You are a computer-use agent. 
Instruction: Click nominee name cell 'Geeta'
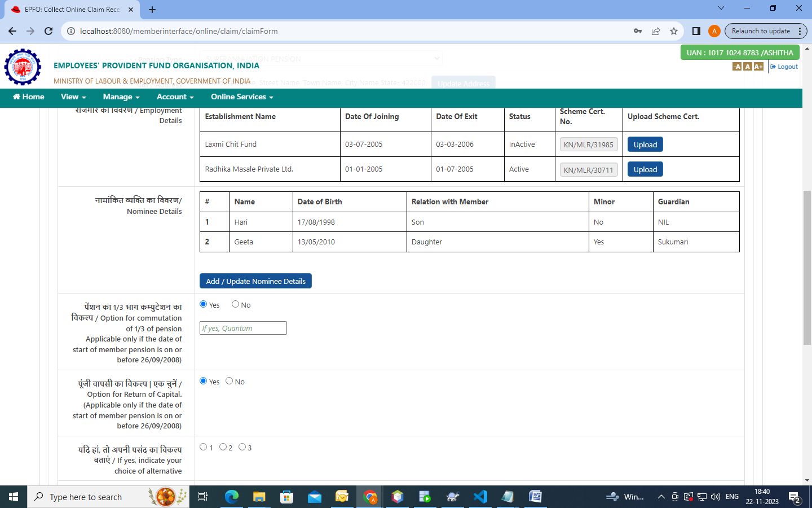pos(244,242)
